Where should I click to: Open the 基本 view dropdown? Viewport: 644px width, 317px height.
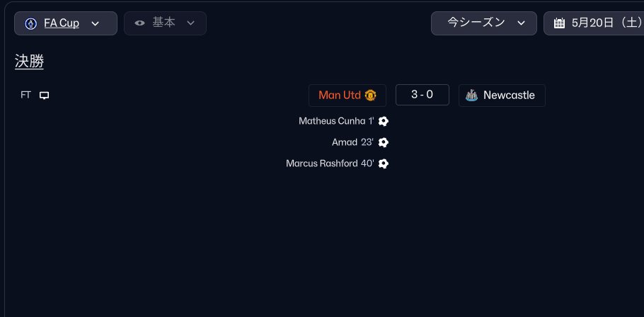click(165, 23)
